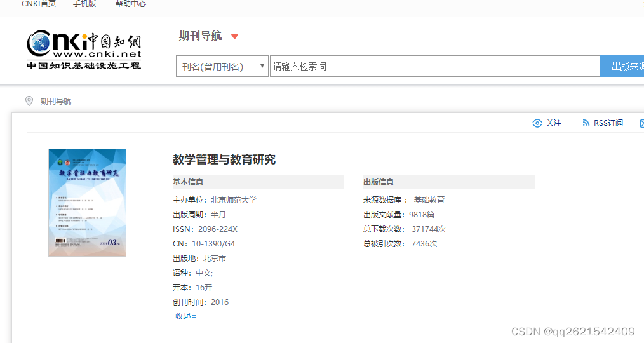
Task: Open 手机版 link in top bar
Action: click(x=84, y=4)
